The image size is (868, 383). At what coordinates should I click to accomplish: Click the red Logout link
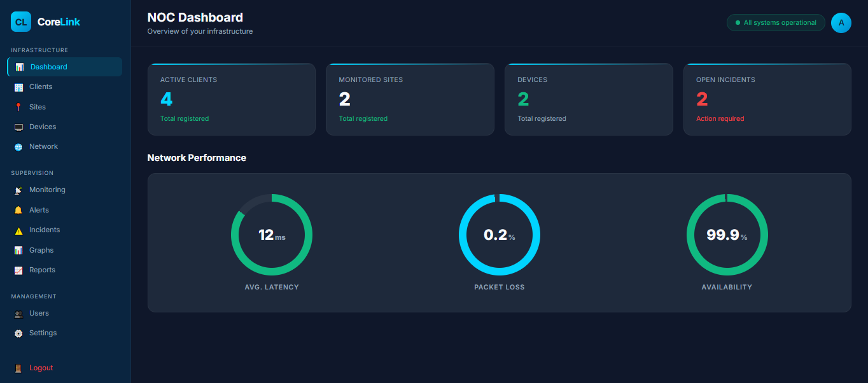click(x=41, y=368)
